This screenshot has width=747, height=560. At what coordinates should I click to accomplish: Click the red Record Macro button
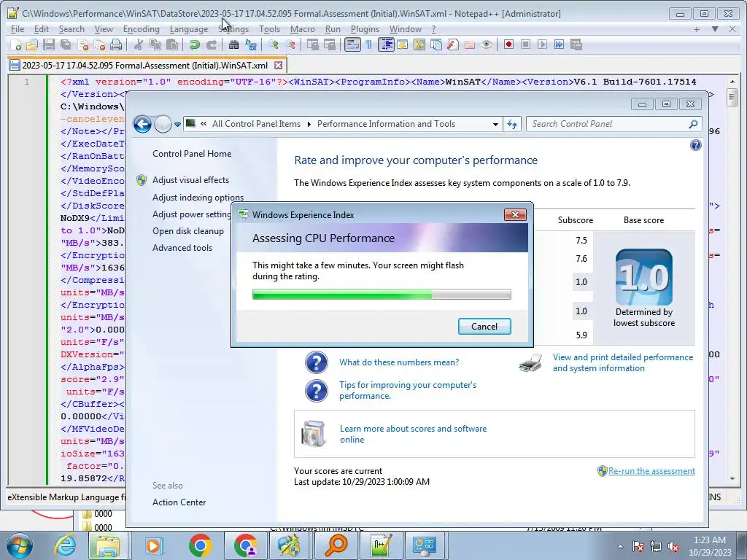[x=508, y=44]
